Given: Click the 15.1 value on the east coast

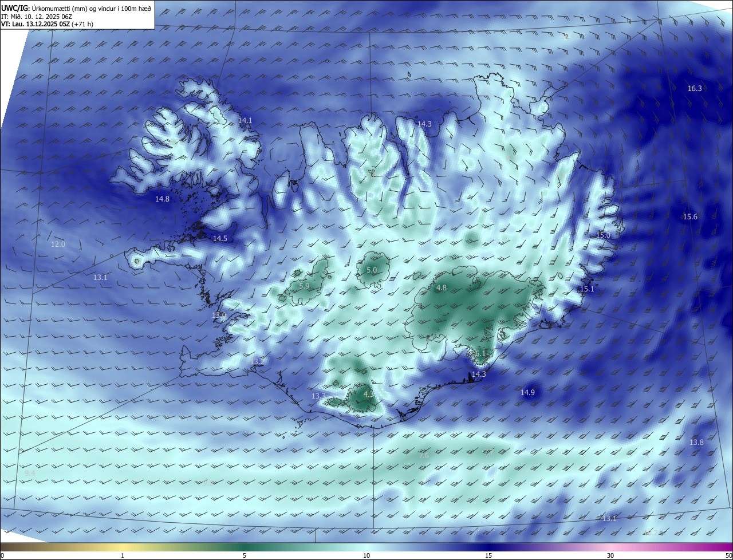Looking at the screenshot, I should [587, 289].
